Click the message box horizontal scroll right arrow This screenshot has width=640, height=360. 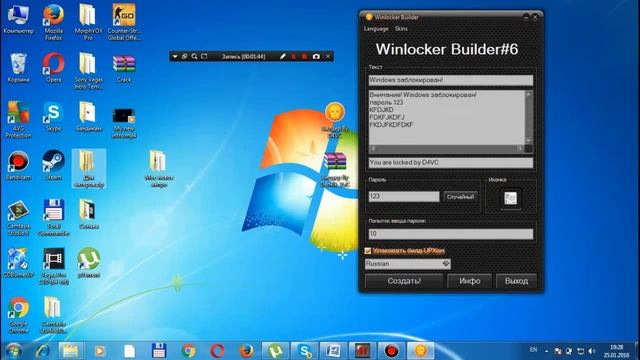click(520, 149)
